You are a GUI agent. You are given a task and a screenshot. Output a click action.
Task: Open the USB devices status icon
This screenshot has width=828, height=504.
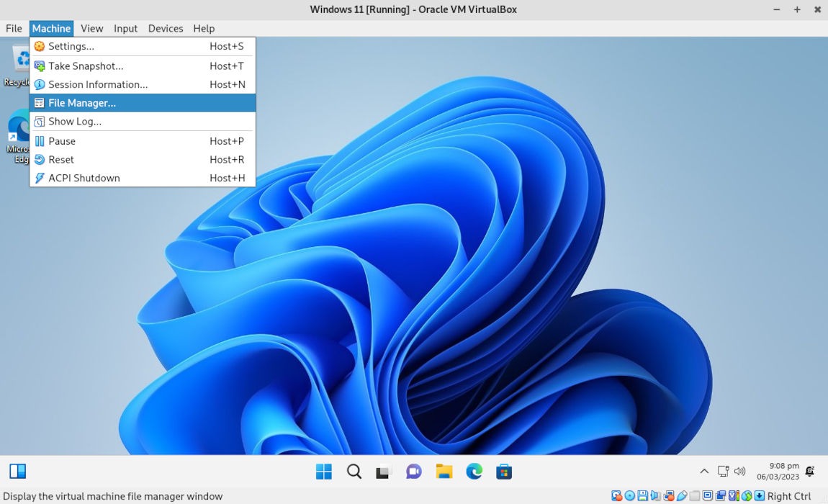(682, 495)
